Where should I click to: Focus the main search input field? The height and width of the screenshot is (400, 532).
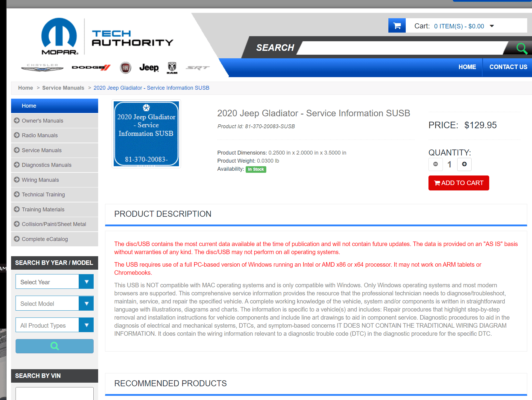402,48
